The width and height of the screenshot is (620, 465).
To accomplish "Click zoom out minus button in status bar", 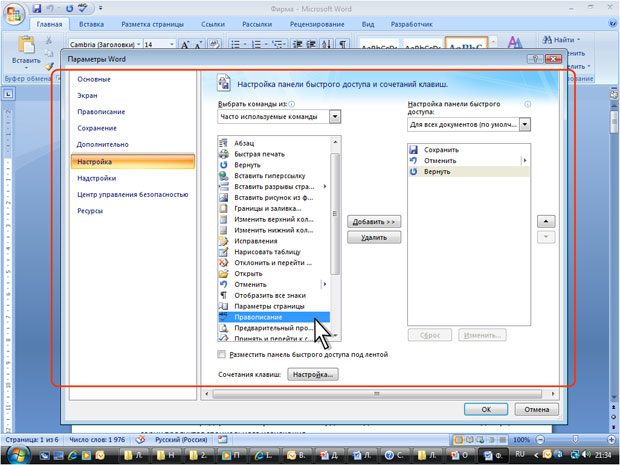I will [541, 440].
